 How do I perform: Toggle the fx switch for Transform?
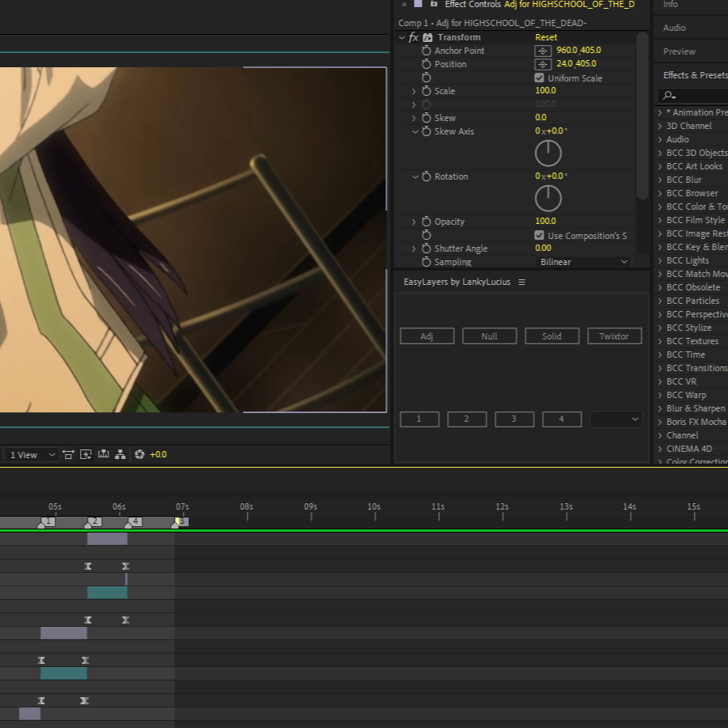pos(413,37)
